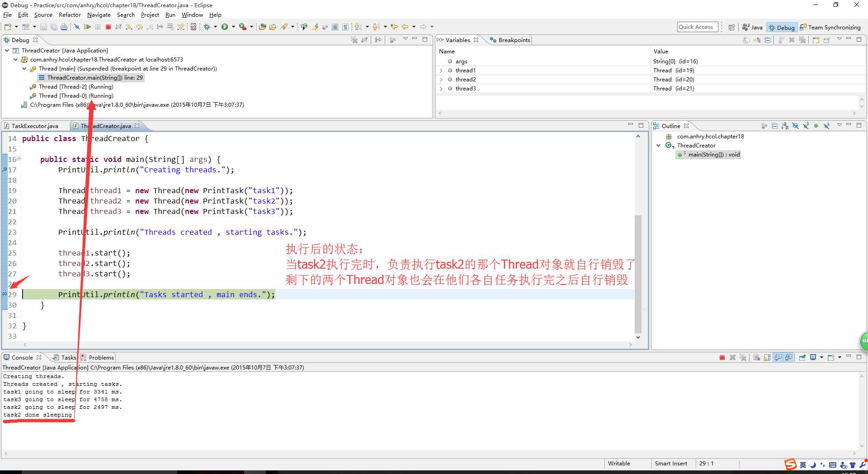This screenshot has height=474, width=868.
Task: Click the green Run button
Action: (225, 27)
